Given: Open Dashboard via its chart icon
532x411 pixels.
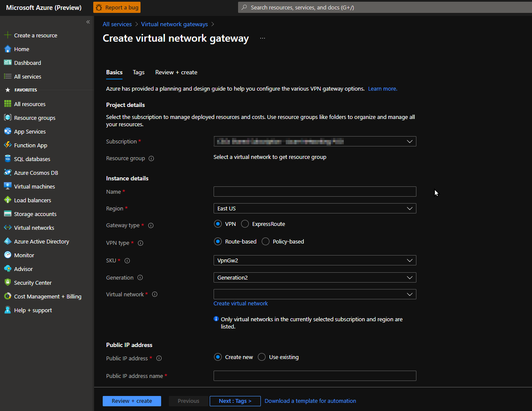Looking at the screenshot, I should (x=7, y=63).
